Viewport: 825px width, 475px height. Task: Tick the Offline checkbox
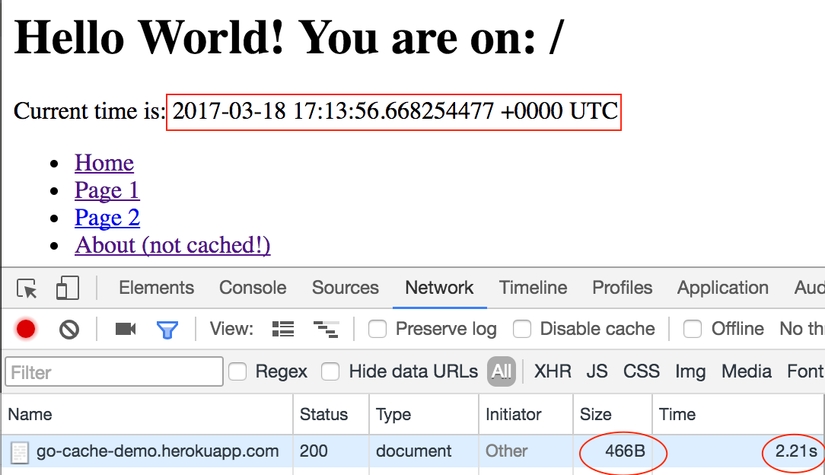[693, 329]
